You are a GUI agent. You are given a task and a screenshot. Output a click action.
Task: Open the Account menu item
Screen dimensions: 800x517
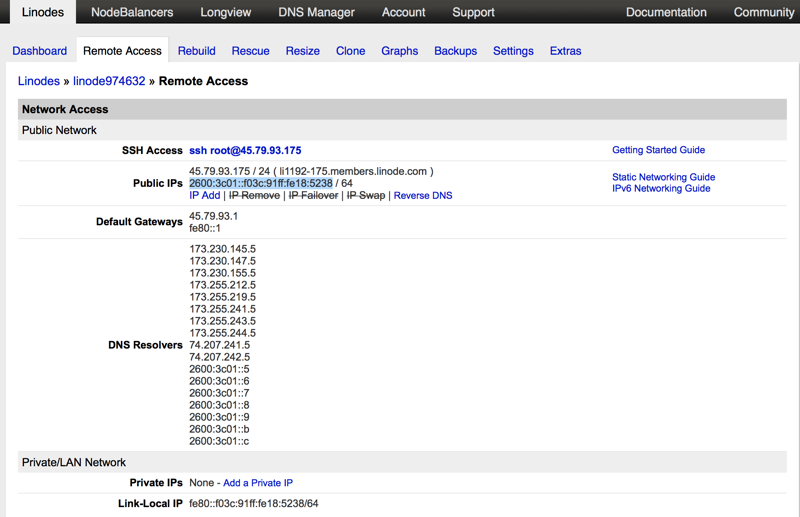click(404, 12)
